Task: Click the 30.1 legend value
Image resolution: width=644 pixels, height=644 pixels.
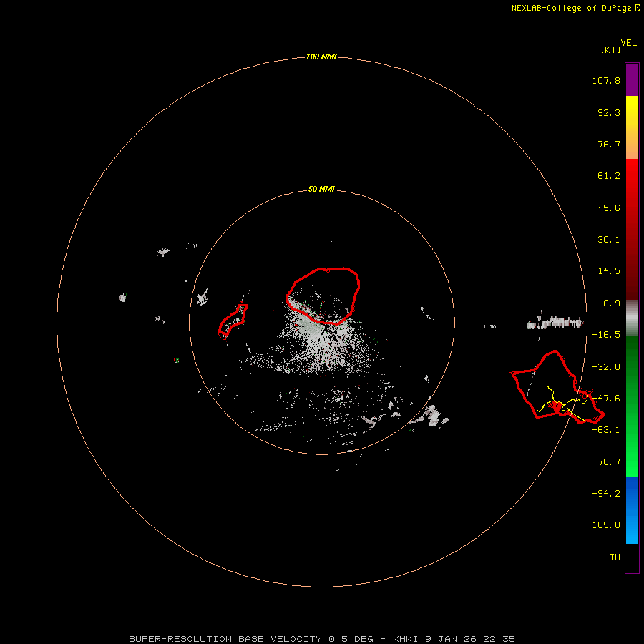Action: 609,240
